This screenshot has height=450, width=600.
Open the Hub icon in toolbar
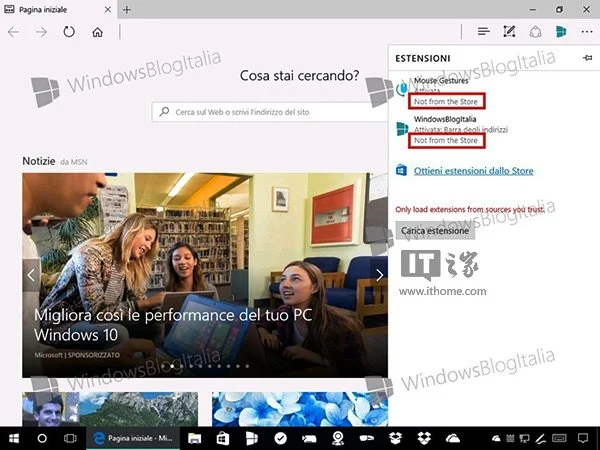[484, 31]
